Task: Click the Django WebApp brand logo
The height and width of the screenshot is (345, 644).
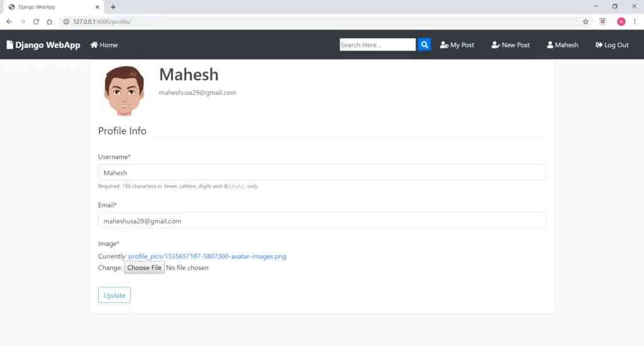Action: click(x=43, y=45)
